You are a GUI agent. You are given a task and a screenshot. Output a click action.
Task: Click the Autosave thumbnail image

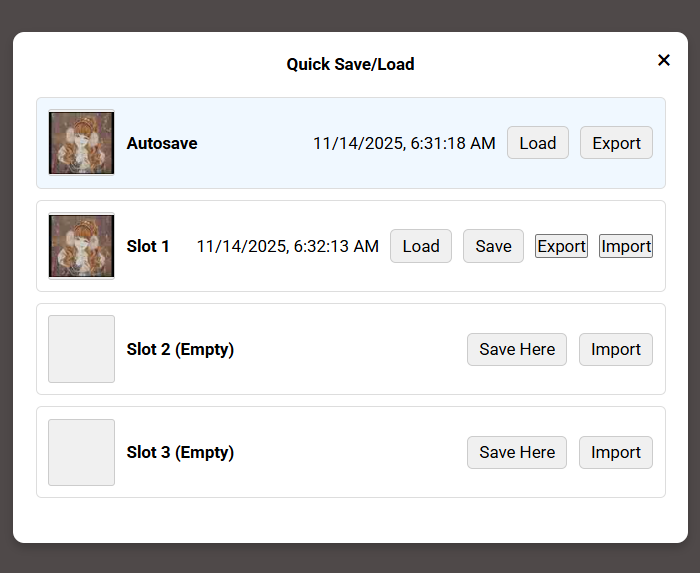tap(81, 143)
